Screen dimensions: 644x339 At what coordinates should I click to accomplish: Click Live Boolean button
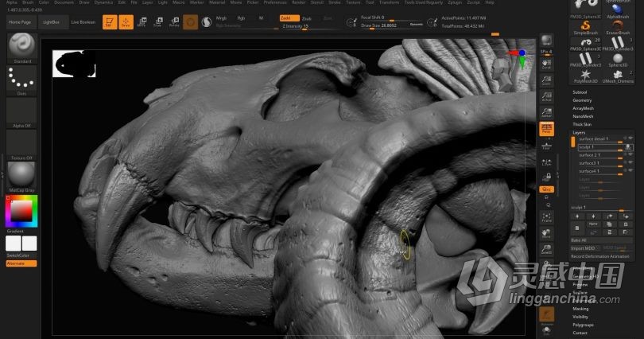pos(83,22)
